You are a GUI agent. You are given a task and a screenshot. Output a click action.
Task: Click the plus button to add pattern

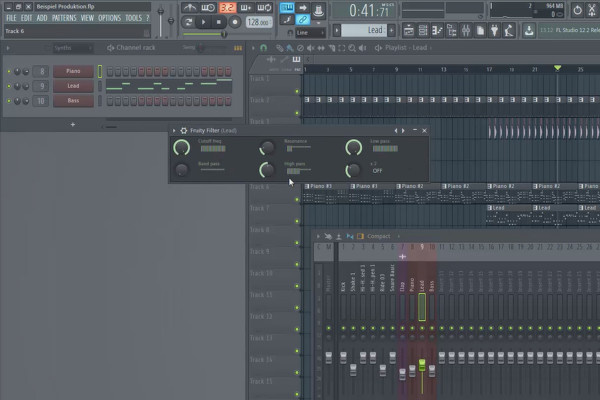point(391,30)
